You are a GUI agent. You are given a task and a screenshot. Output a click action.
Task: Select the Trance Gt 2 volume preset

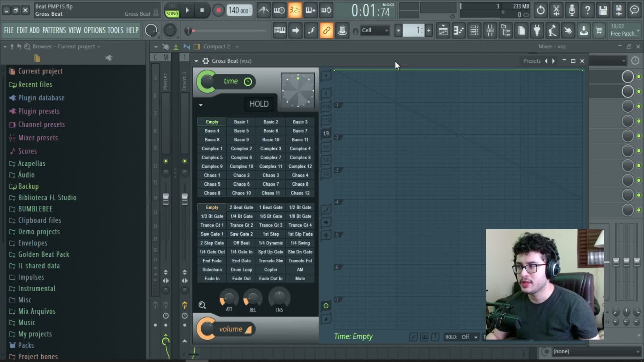241,225
